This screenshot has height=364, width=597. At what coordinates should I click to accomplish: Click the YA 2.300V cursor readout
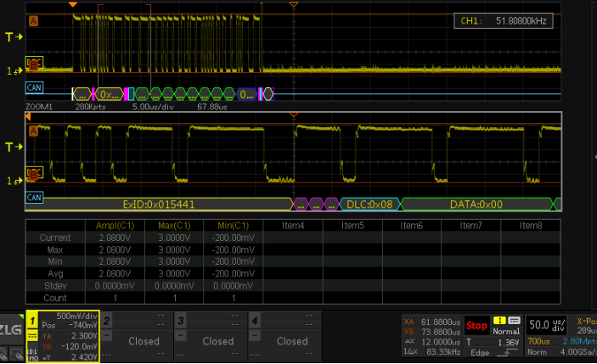pos(70,336)
